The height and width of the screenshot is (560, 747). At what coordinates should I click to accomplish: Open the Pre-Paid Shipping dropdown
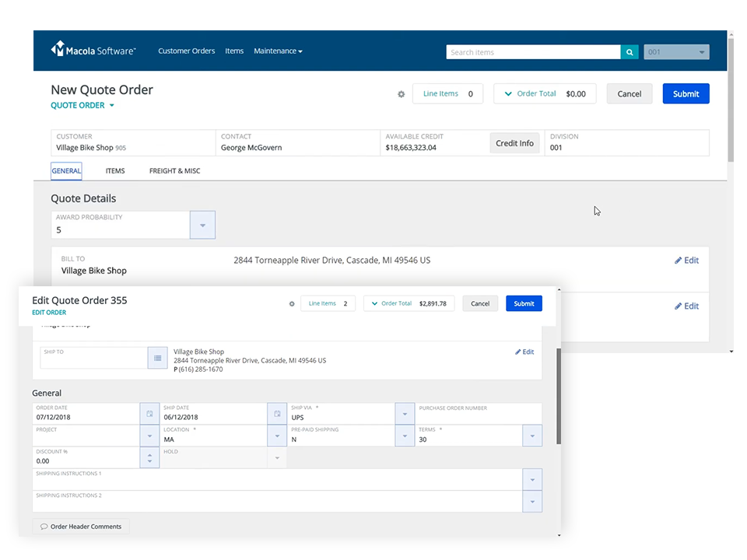405,436
